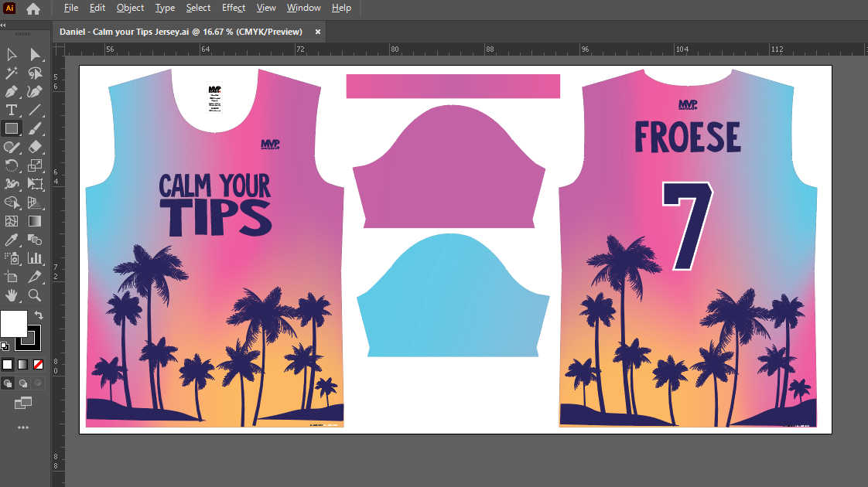Open Edit Toolbar three-dots menu
868x487 pixels.
[x=22, y=427]
